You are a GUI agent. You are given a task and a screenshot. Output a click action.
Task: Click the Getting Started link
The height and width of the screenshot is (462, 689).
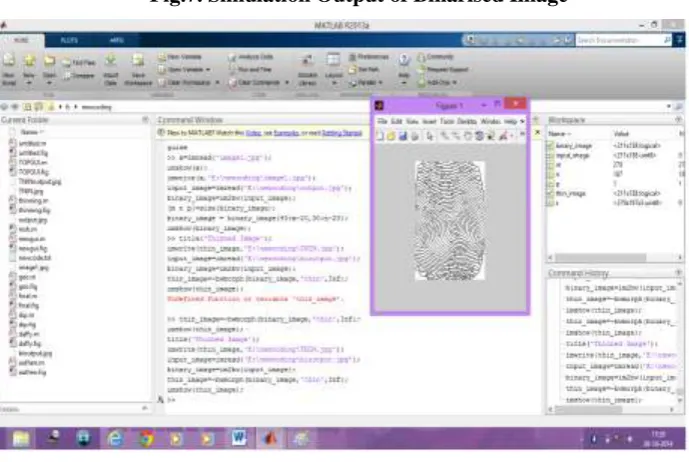tap(342, 133)
